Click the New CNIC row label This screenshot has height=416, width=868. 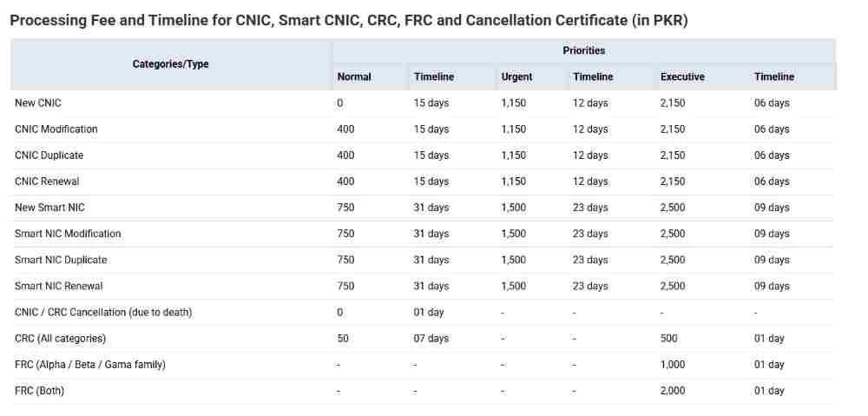click(38, 103)
